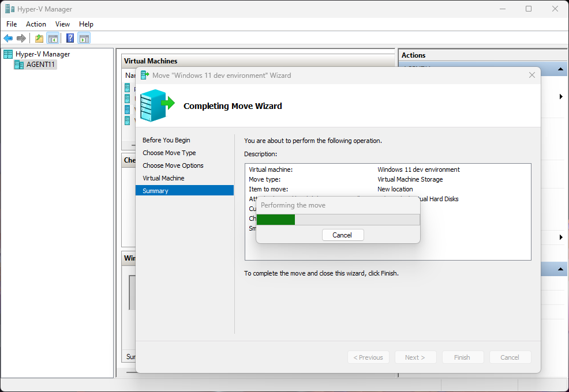Open the File menu
This screenshot has width=569, height=392.
click(12, 24)
